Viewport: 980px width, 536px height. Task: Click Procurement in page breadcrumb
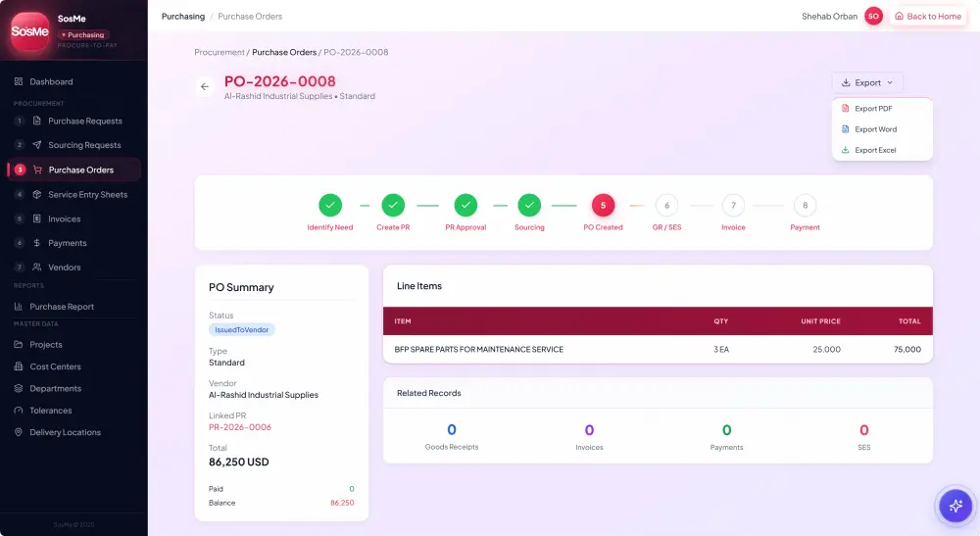[220, 53]
